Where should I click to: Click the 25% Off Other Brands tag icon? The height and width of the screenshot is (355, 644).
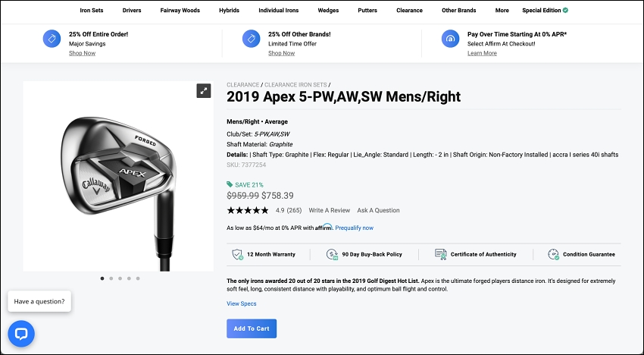251,39
